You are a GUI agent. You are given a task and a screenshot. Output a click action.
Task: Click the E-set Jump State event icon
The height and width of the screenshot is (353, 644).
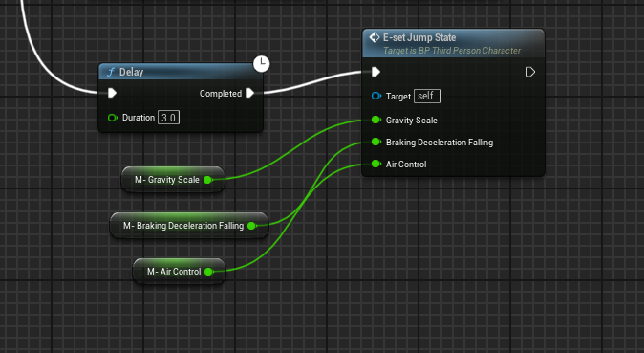(375, 37)
